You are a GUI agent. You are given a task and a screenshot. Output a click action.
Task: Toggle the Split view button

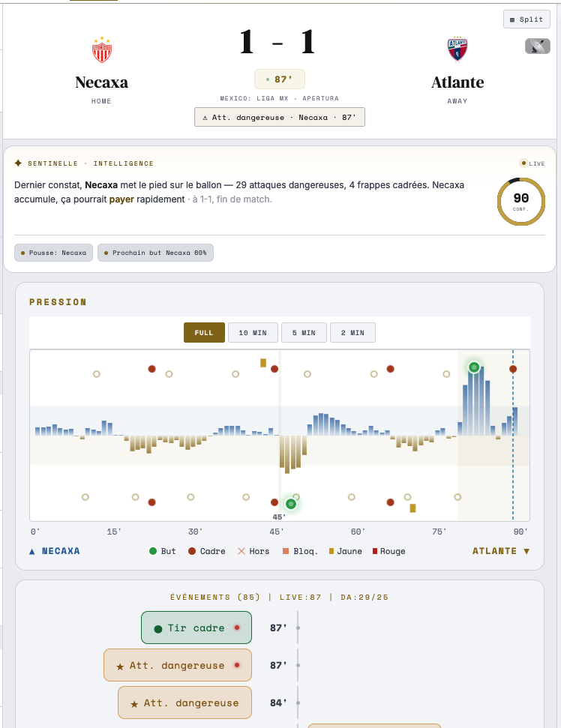(526, 19)
